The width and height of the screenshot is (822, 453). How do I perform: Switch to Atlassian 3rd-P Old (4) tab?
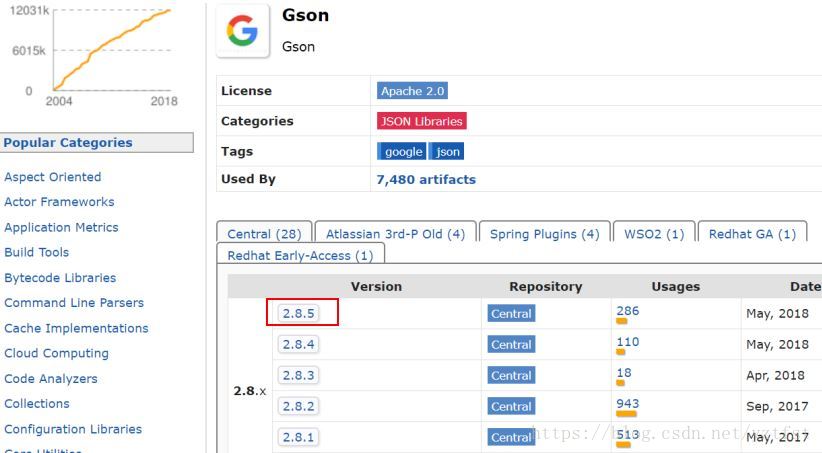click(x=395, y=234)
